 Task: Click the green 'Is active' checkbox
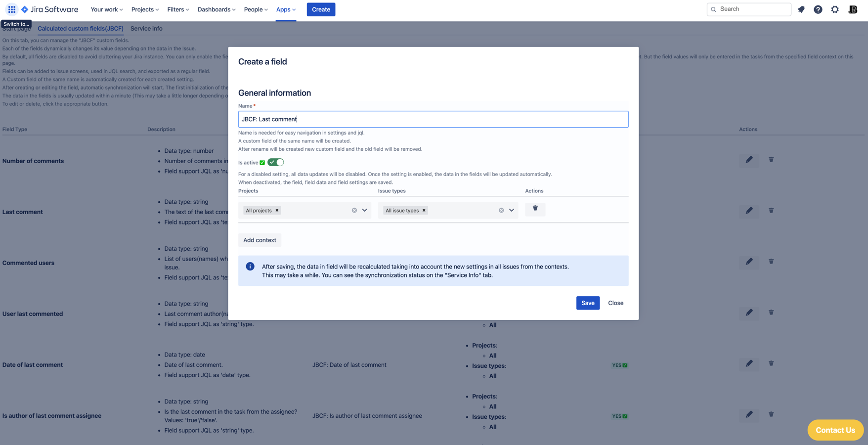262,163
